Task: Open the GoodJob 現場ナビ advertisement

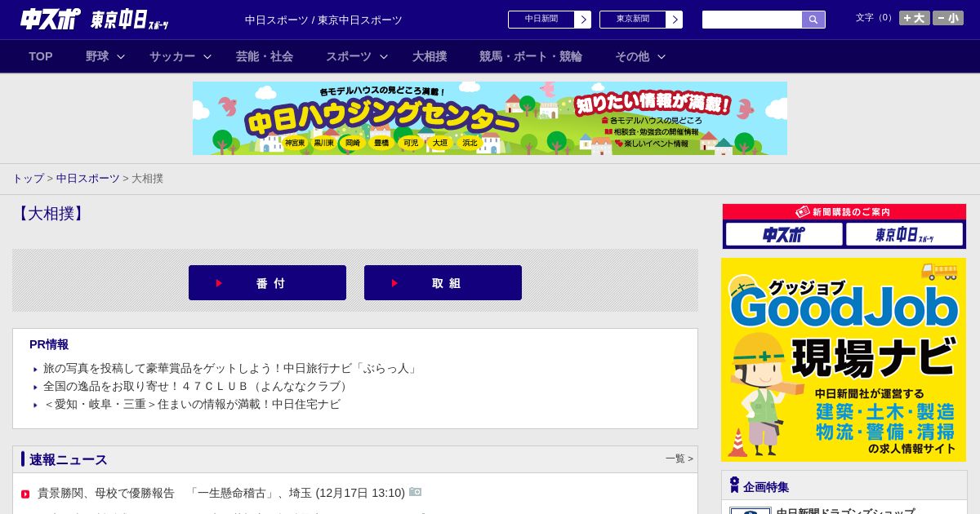Action: point(844,360)
